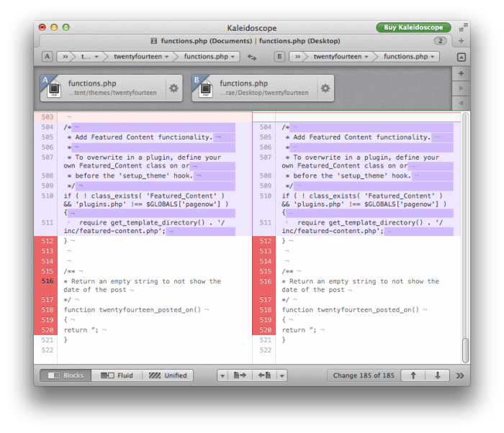The height and width of the screenshot is (433, 504).
Task: Expand the A path double-chevron
Action: pyautogui.click(x=66, y=57)
